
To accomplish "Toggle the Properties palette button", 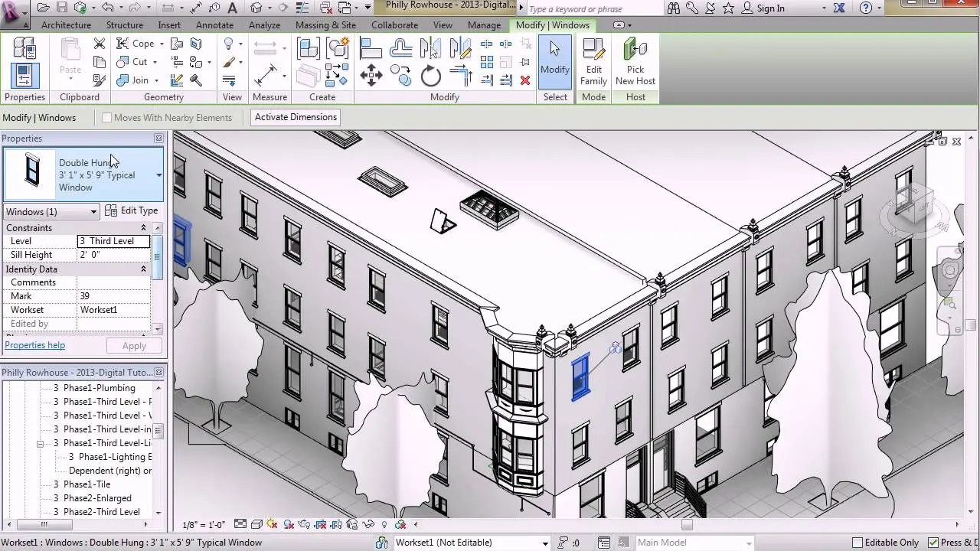I will [24, 75].
